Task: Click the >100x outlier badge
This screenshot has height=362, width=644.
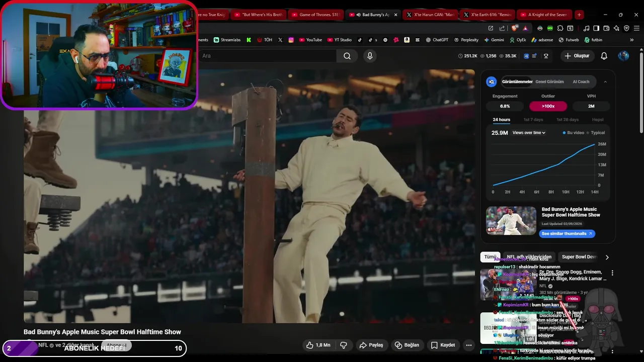Action: [x=548, y=106]
